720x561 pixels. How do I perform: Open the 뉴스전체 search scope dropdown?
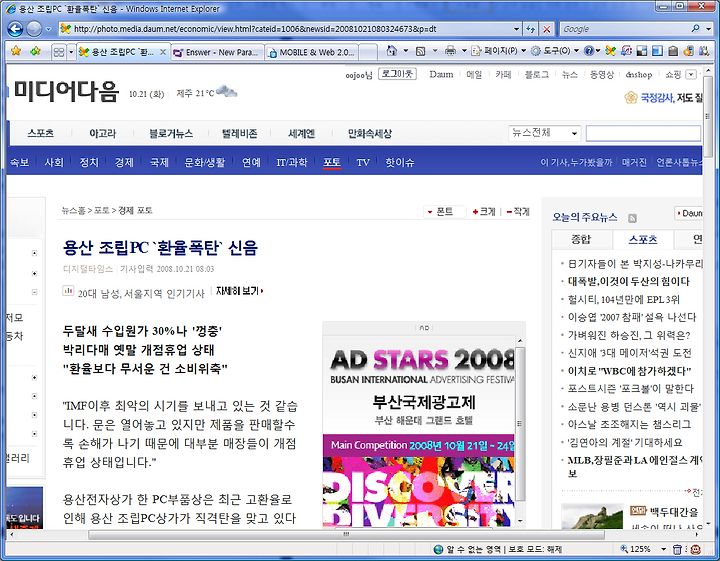tap(544, 133)
